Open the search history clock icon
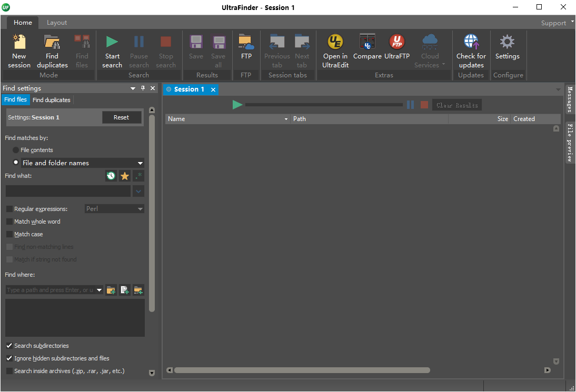Screen dimensions: 576x392 pyautogui.click(x=111, y=176)
